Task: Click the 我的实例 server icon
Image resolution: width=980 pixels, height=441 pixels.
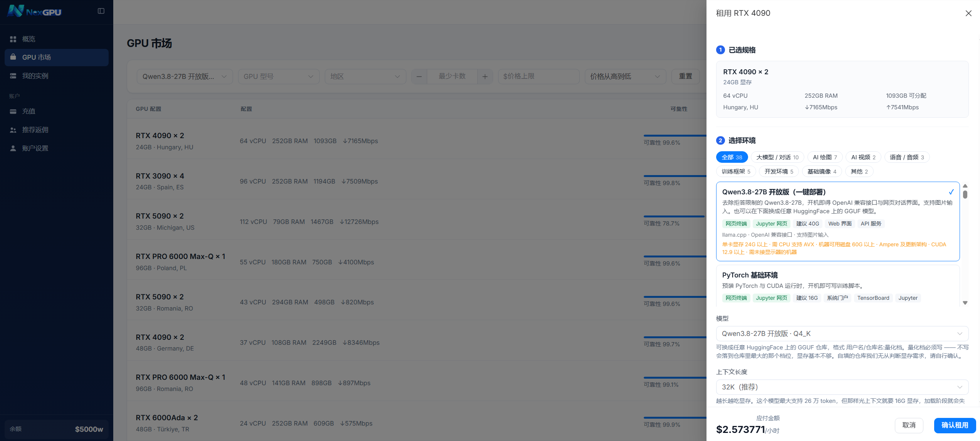Action: point(13,76)
